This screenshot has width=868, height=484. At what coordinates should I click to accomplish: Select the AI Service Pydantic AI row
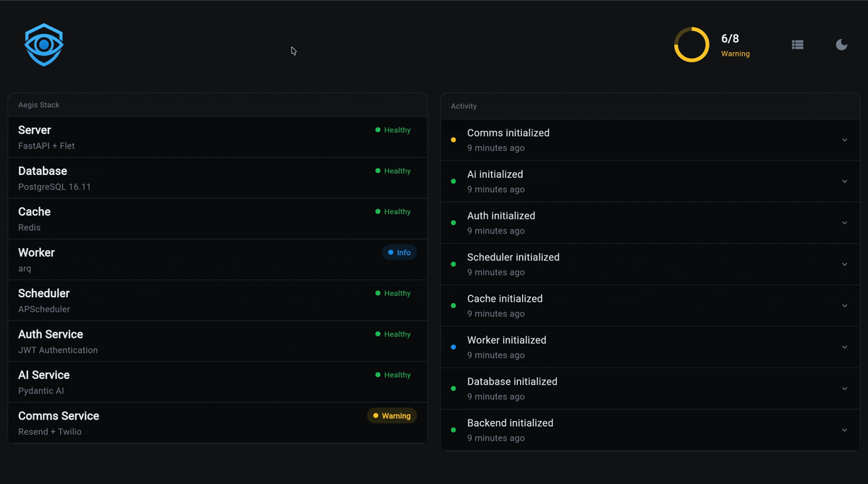pyautogui.click(x=218, y=383)
